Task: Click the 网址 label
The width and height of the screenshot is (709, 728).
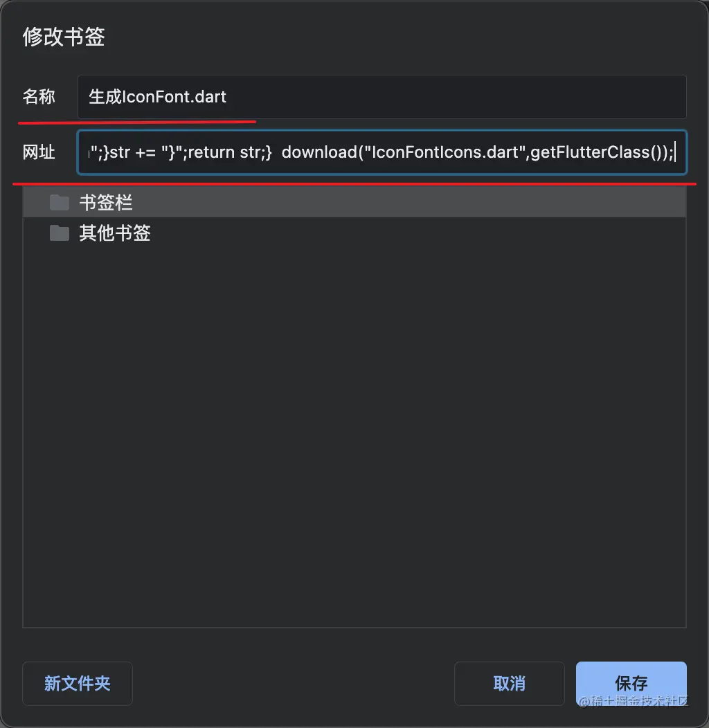Action: 39,152
